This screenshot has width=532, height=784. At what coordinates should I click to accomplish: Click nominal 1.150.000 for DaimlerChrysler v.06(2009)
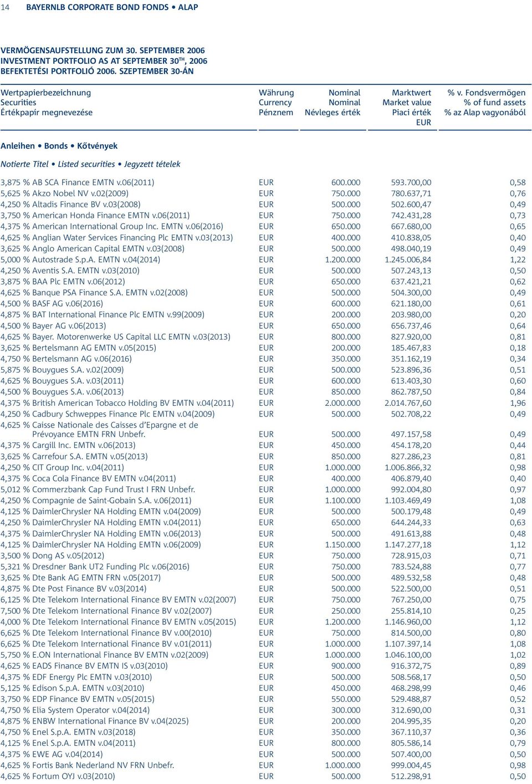point(342,544)
